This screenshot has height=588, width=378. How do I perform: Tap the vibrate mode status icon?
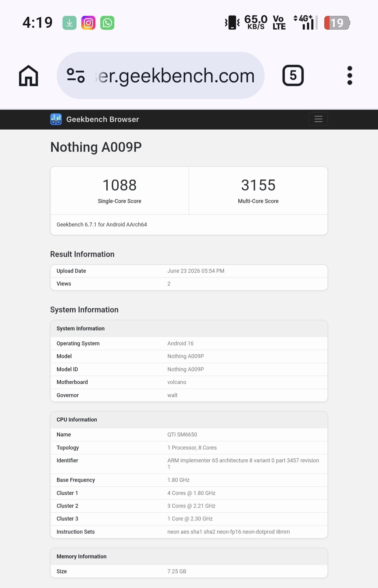(x=232, y=23)
